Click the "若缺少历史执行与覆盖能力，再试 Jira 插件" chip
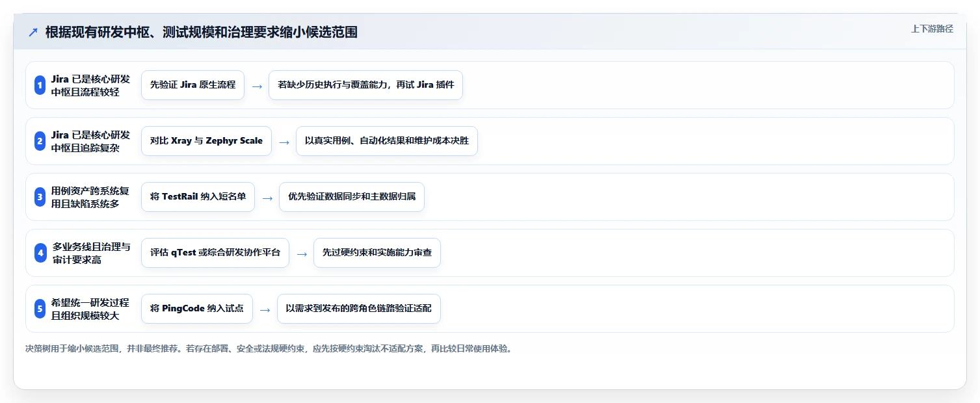This screenshot has height=403, width=980. 365,85
